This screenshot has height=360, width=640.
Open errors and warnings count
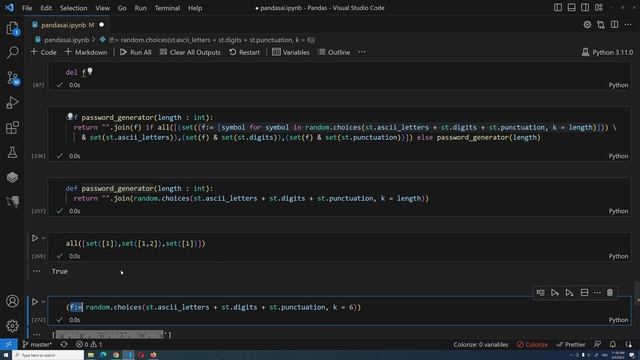[89, 344]
